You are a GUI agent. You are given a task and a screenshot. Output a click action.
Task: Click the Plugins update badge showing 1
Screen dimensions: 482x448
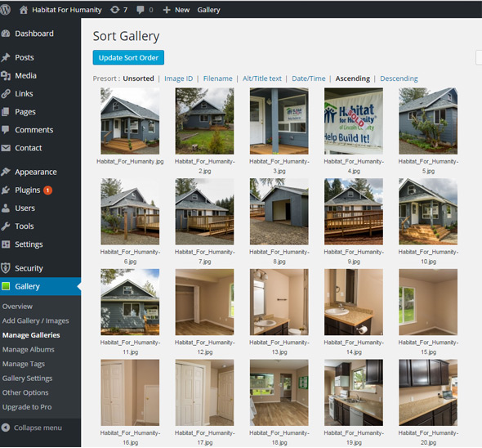(x=47, y=190)
